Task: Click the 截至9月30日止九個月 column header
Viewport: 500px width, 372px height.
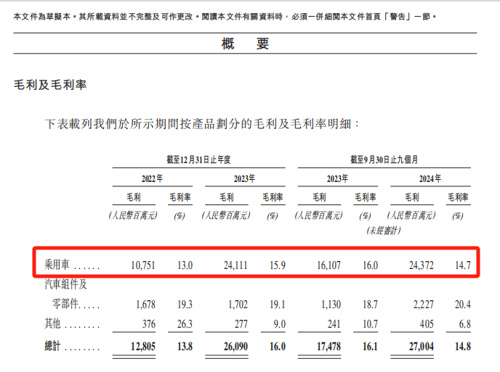Action: click(x=384, y=160)
